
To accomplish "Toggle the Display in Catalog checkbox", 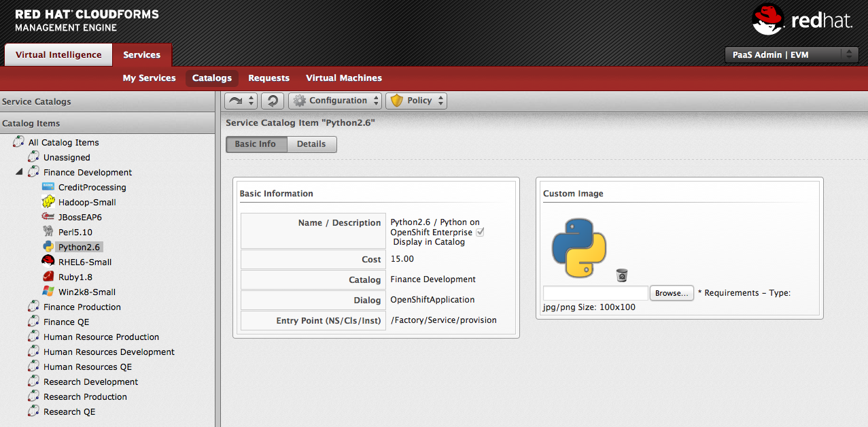I will pos(480,233).
